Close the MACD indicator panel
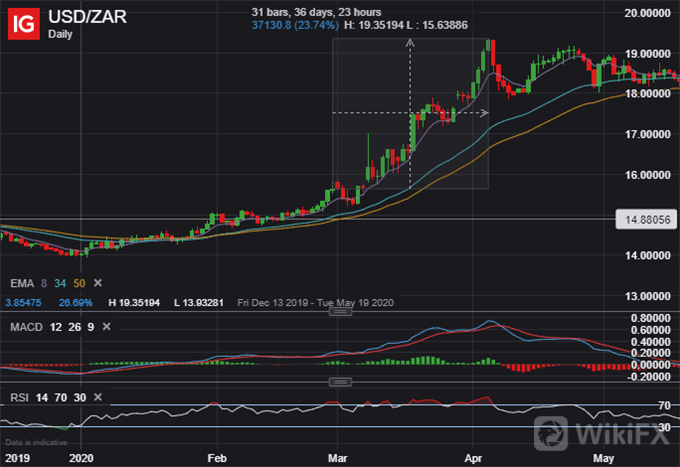Image resolution: width=680 pixels, height=467 pixels. click(106, 325)
